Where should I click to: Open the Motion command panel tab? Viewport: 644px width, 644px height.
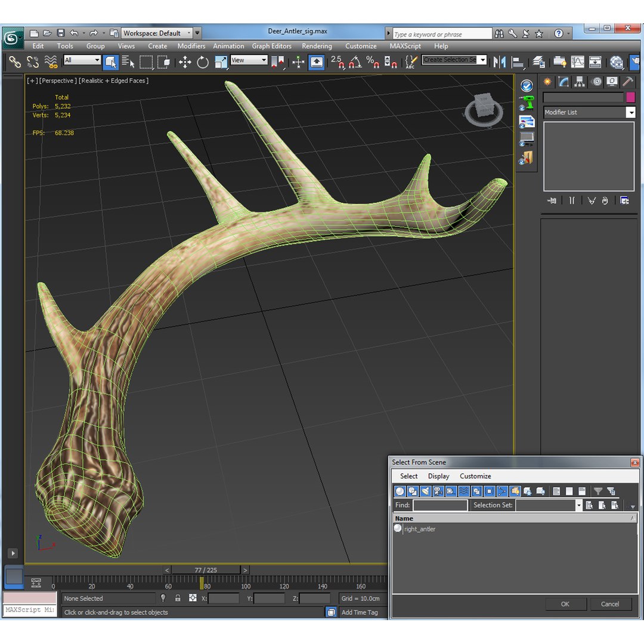tap(597, 82)
